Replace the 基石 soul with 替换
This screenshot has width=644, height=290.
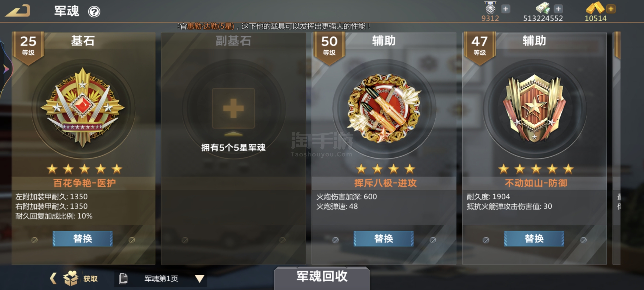82,239
